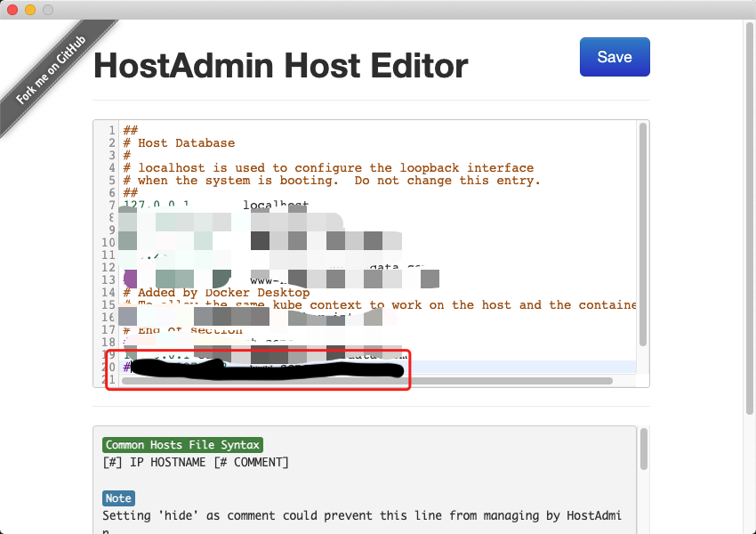Click the Common Hosts File Syntax label
756x534 pixels.
[182, 445]
